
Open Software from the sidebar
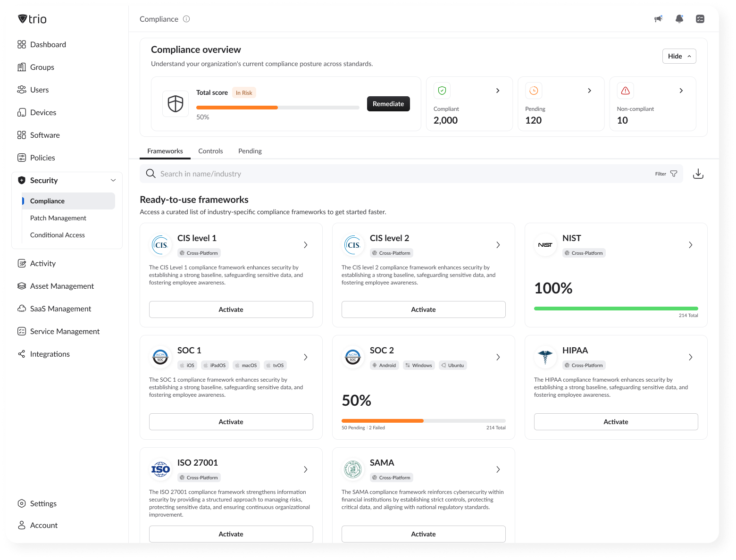45,135
